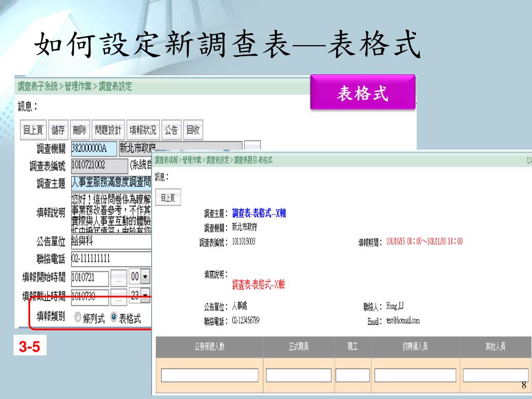Focus the end date field 1010730
Screen dimensions: 532x399
click(90, 297)
